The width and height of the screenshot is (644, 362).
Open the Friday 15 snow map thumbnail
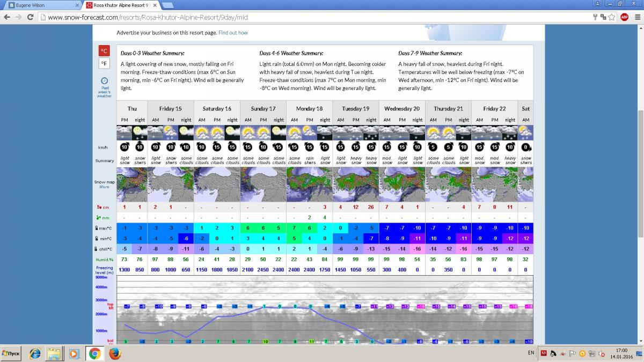click(x=171, y=185)
